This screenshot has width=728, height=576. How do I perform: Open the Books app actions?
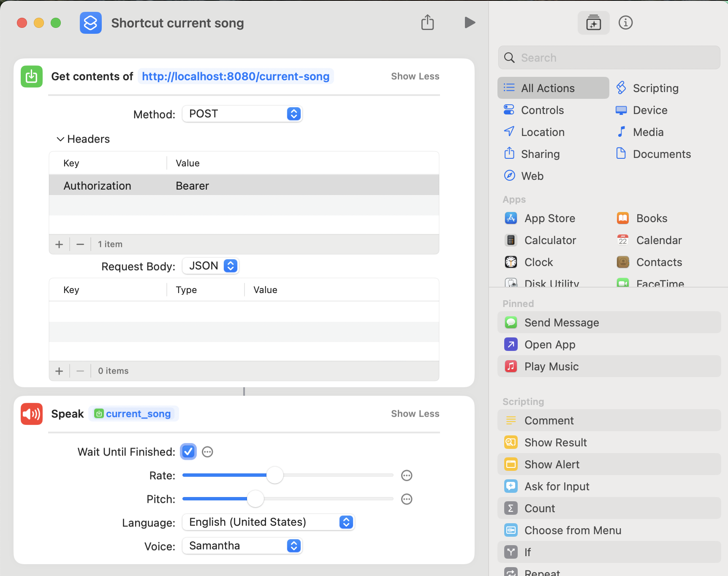coord(642,218)
